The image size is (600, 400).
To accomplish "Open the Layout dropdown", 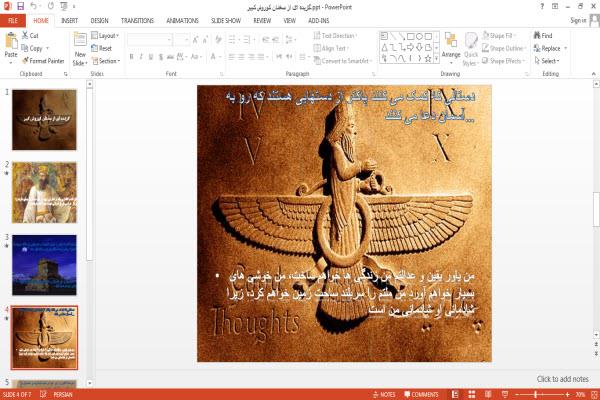I will (105, 36).
